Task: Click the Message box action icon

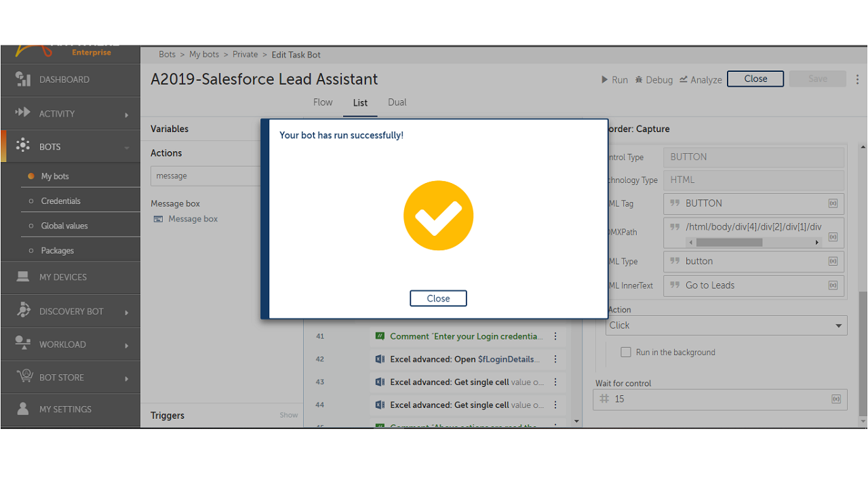Action: (158, 219)
